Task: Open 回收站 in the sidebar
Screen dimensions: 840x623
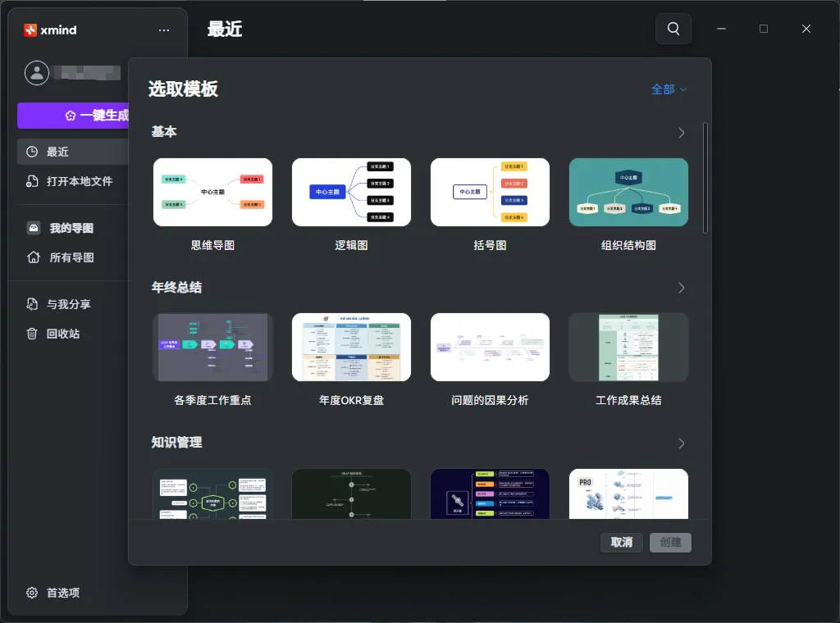Action: coord(73,334)
